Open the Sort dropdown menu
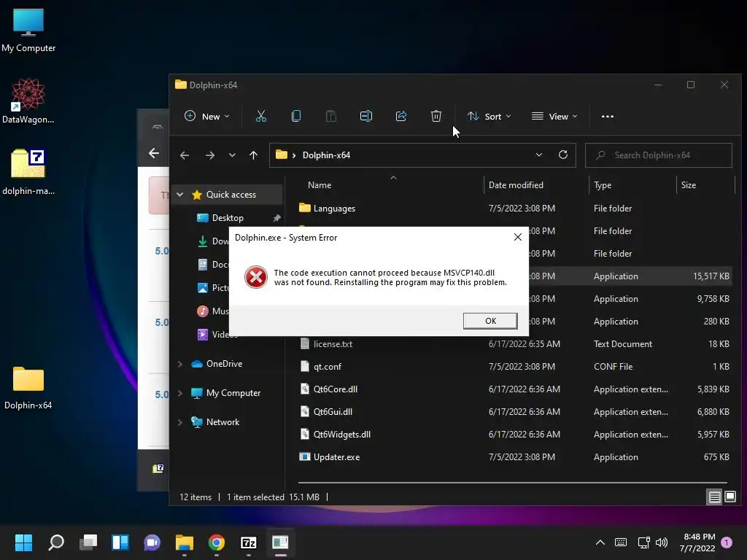Image resolution: width=747 pixels, height=560 pixels. coord(489,117)
